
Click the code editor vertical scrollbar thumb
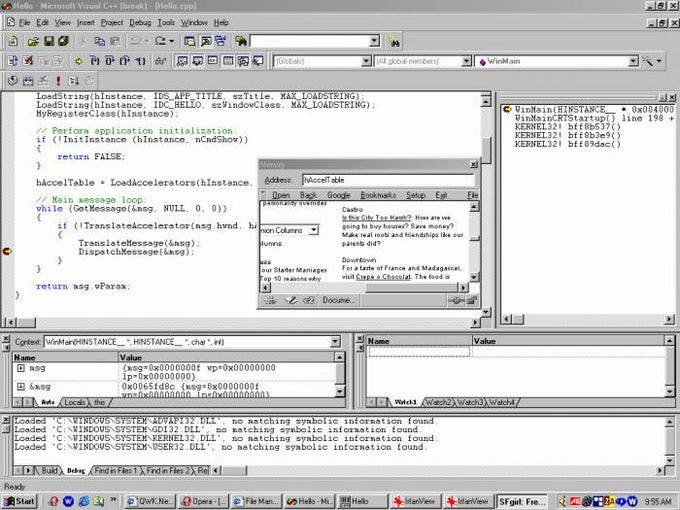click(487, 150)
